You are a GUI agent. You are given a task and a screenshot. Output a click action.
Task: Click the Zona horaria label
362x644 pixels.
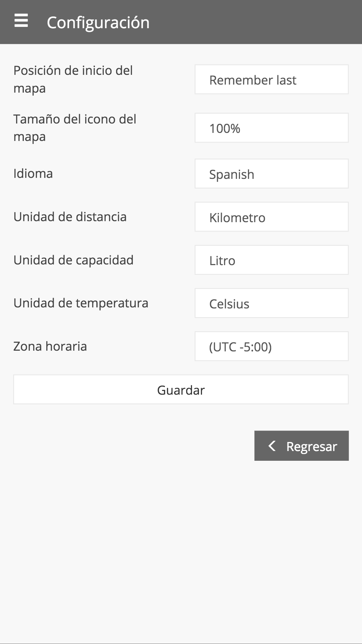(x=50, y=346)
